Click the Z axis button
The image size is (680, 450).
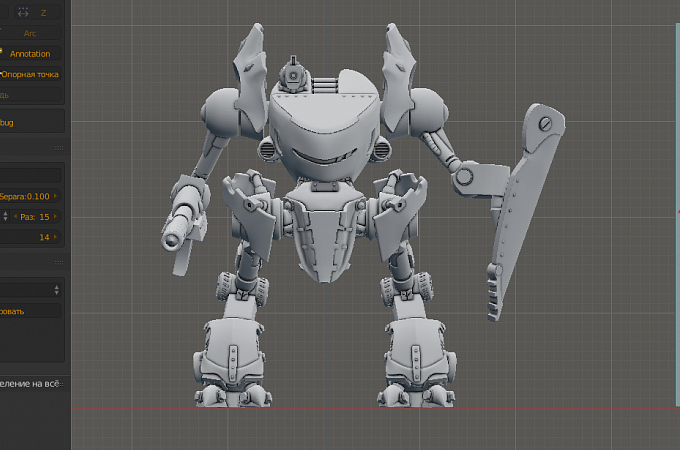[37, 13]
